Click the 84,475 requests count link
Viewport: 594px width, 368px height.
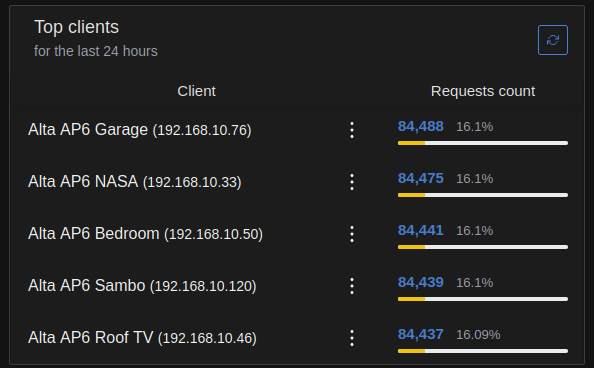click(420, 178)
